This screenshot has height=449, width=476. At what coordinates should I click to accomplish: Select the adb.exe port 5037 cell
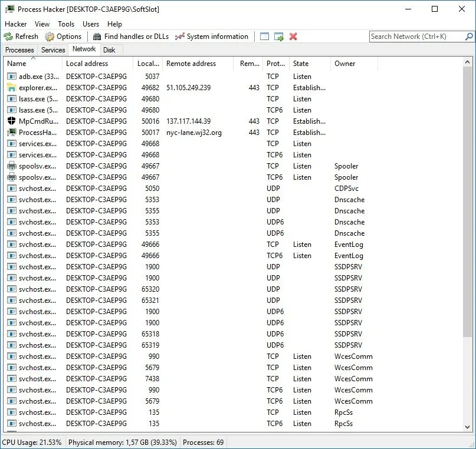pyautogui.click(x=152, y=77)
